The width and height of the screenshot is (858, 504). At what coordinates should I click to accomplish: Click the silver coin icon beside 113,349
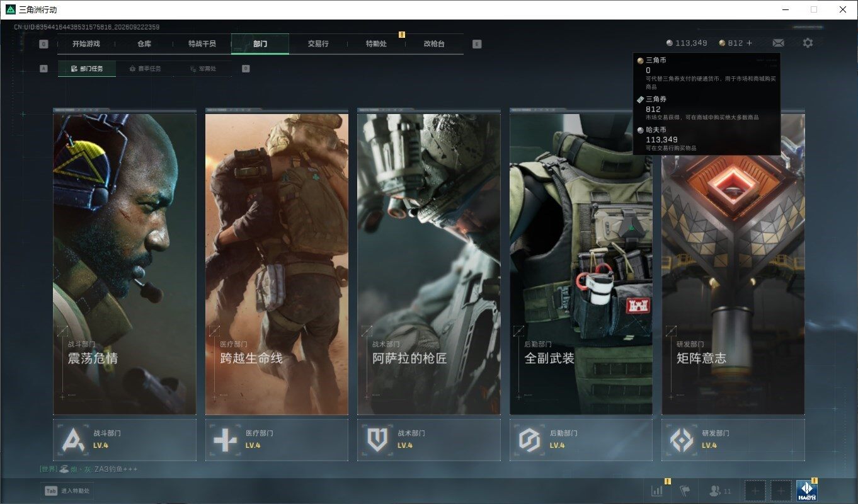tap(670, 43)
